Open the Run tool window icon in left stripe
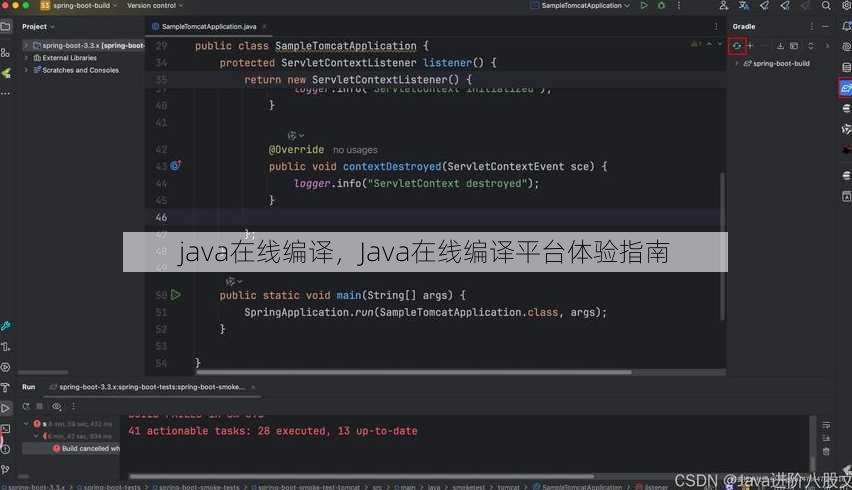This screenshot has width=852, height=490. pos(5,408)
